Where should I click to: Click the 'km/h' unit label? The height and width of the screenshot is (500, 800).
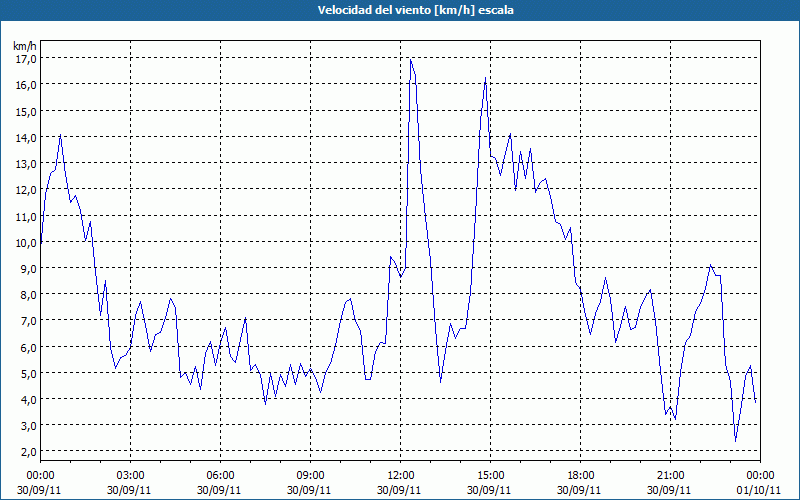tap(25, 46)
